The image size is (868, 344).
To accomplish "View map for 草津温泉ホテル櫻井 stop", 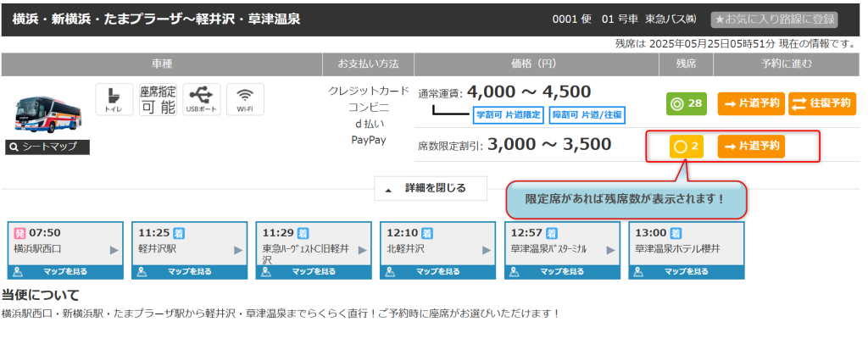I will (687, 272).
